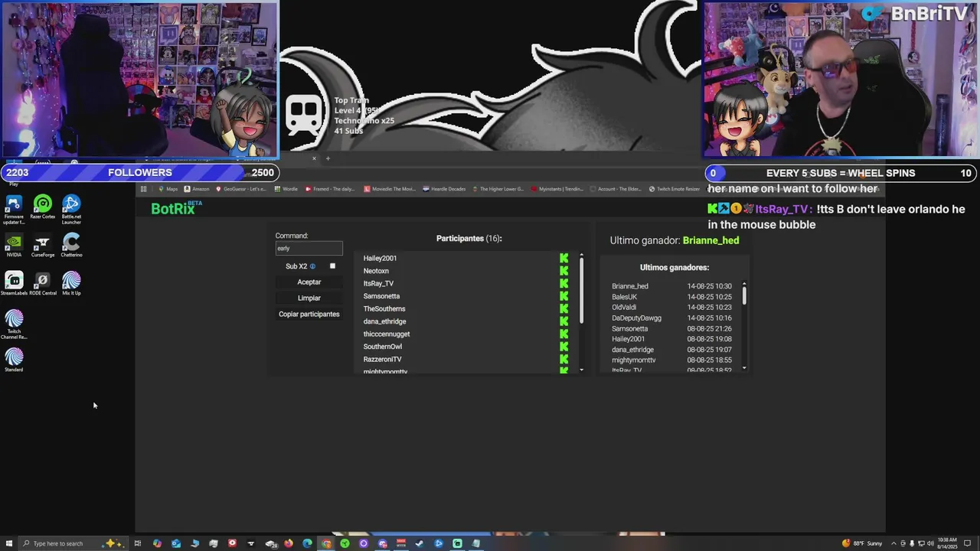
Task: Click winner BalesUK entry
Action: tap(624, 297)
